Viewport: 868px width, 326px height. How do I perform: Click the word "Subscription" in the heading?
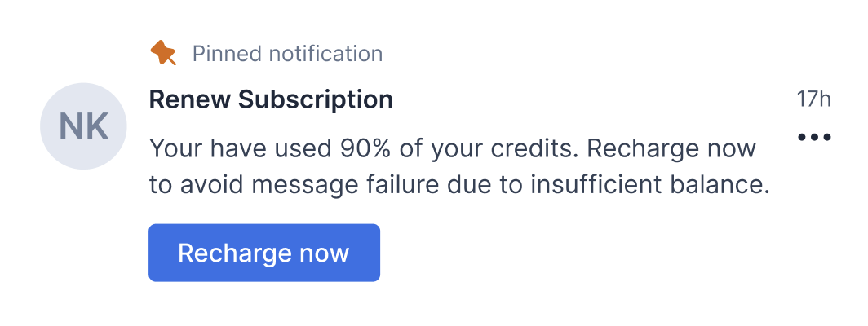point(316,100)
